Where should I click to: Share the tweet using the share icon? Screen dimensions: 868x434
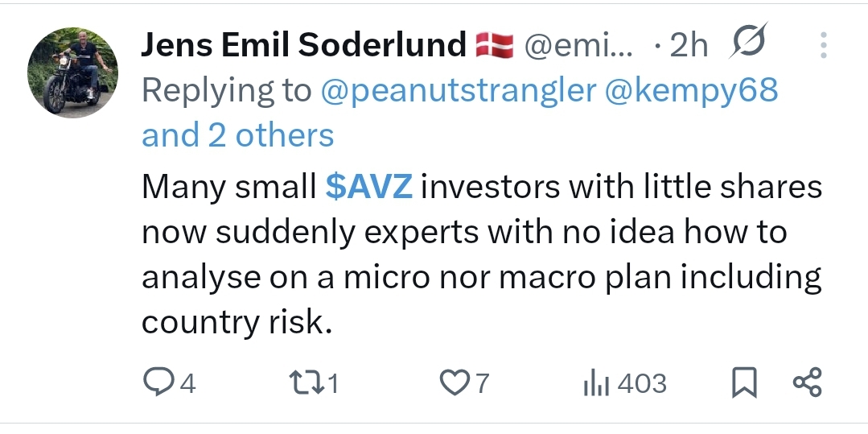click(807, 382)
